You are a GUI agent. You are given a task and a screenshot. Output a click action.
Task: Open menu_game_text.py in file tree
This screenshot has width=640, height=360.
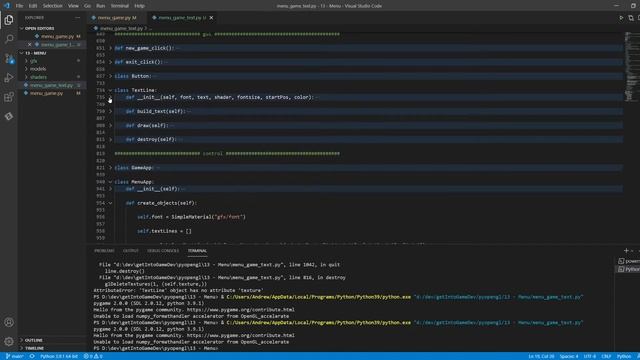[51, 85]
